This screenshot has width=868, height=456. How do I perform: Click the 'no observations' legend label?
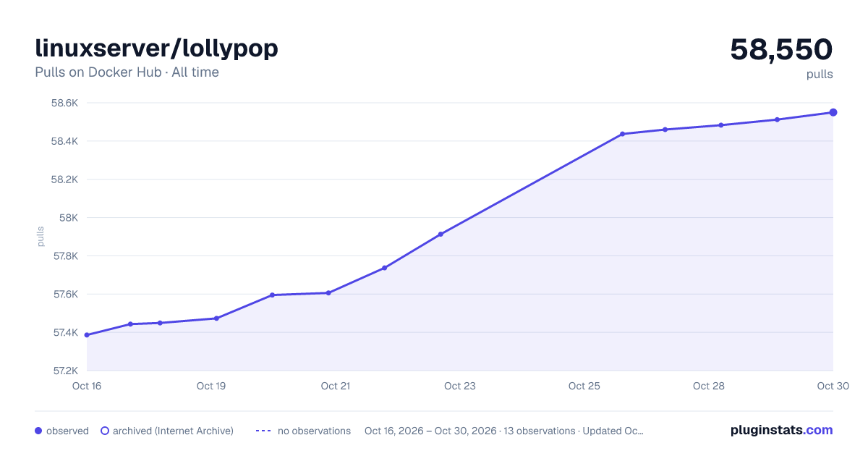pyautogui.click(x=314, y=431)
